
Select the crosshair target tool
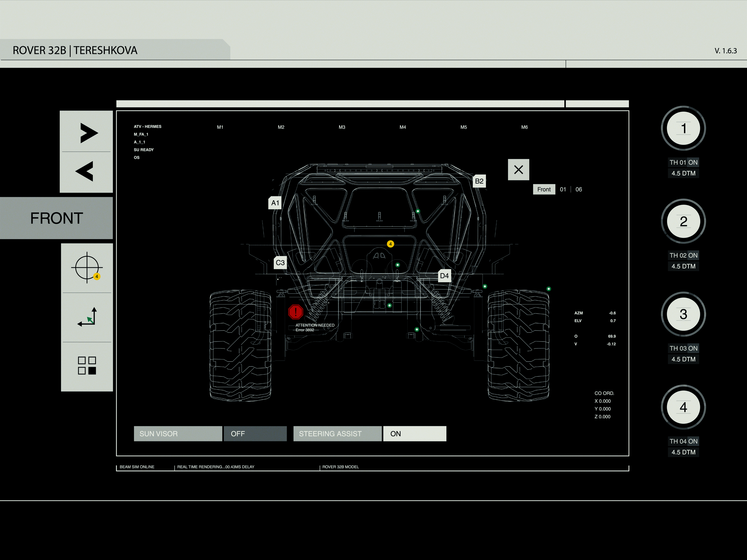pos(87,268)
